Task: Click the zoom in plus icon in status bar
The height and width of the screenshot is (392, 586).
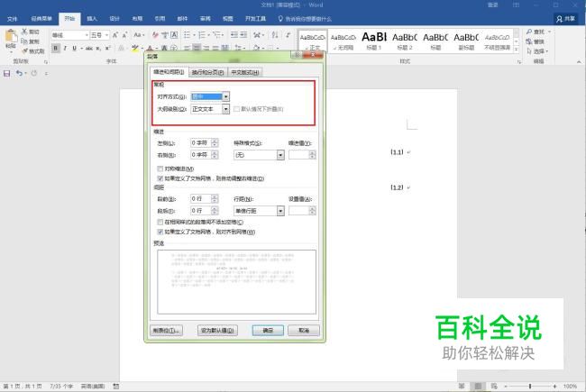Action: click(554, 386)
